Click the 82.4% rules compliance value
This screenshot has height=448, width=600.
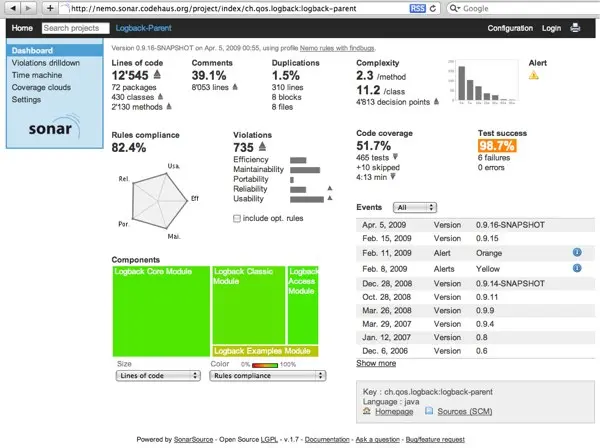coord(129,147)
